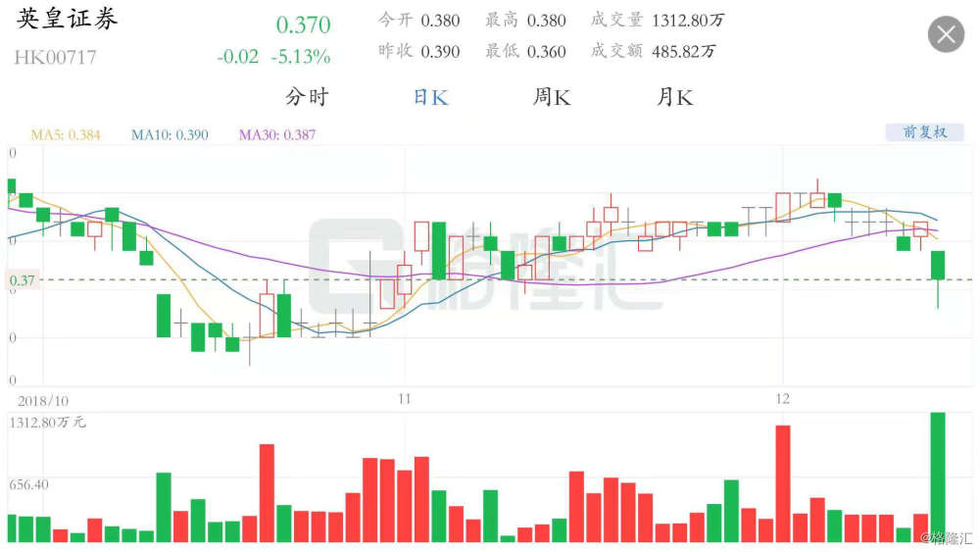This screenshot has width=980, height=552.
Task: Switch to the 分时 chart tab
Action: 306,97
